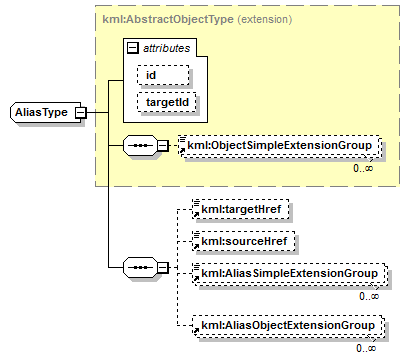Open kml:ObjectSimpleExtensionGroup element
Image resolution: width=416 pixels, height=360 pixels.
(279, 146)
